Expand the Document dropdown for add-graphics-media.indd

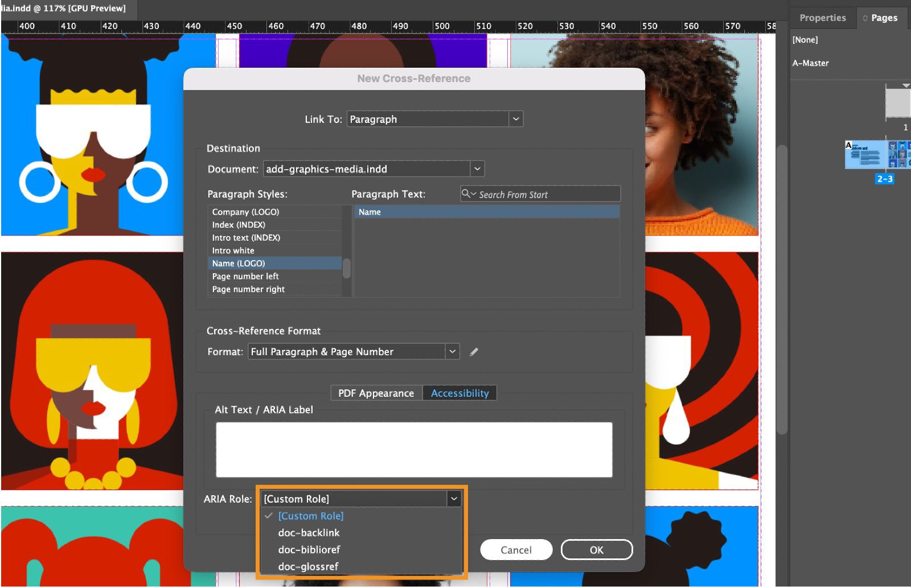[x=477, y=168]
